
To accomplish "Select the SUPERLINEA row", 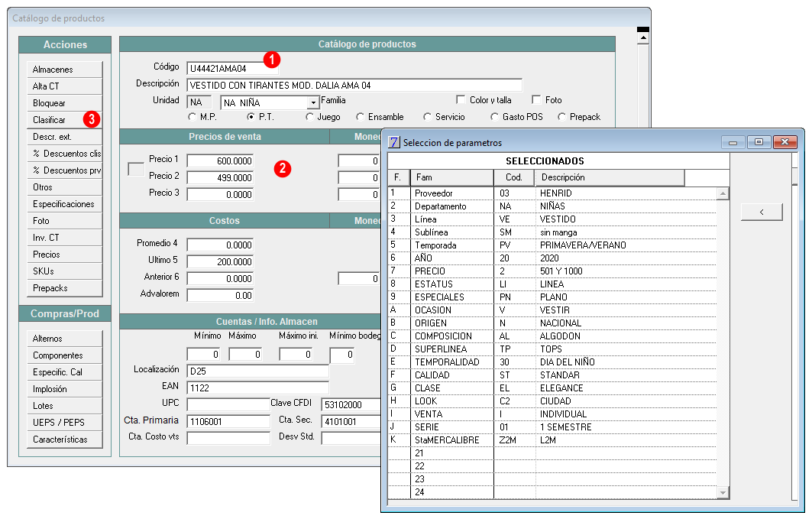I will coord(552,349).
